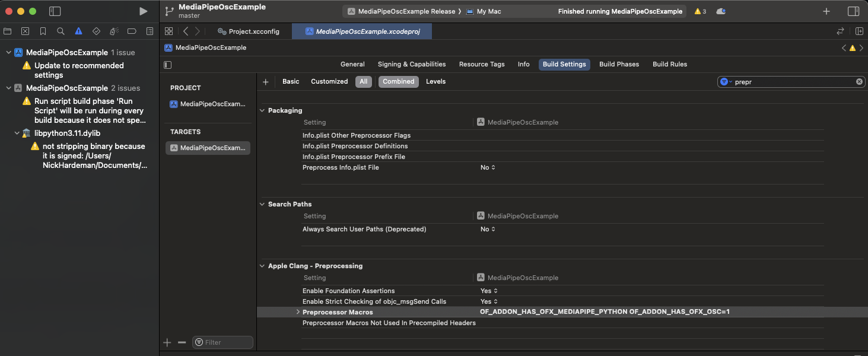This screenshot has width=868, height=356.
Task: Collapse Apple Clang - Preprocessing section
Action: [x=263, y=266]
